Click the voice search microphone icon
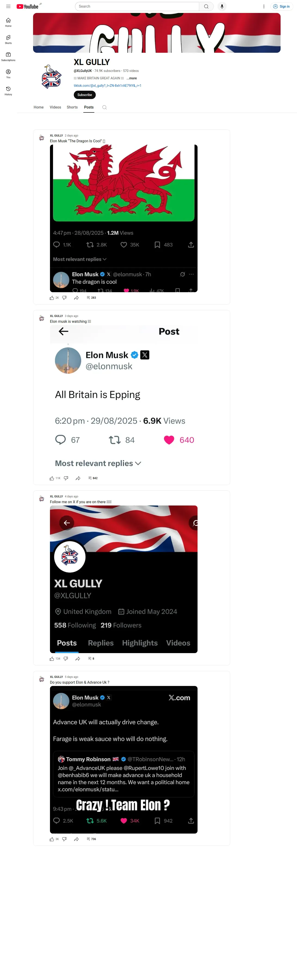This screenshot has width=297, height=980. click(222, 6)
